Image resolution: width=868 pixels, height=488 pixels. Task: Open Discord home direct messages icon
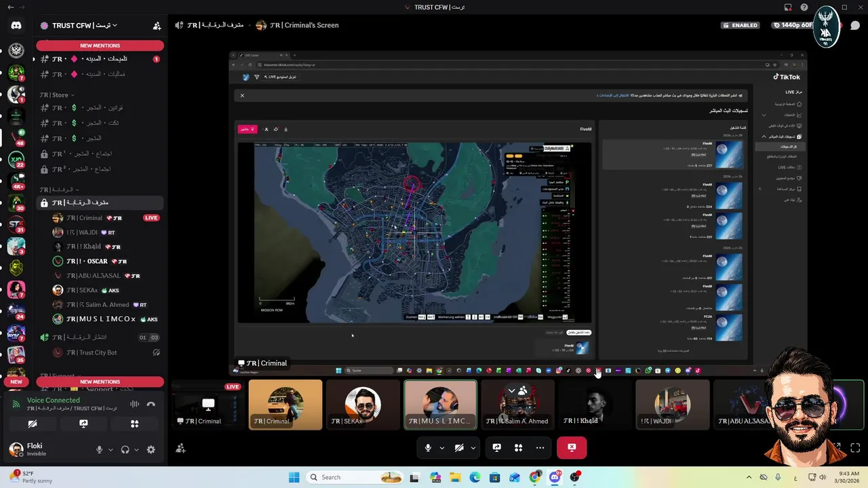(16, 26)
